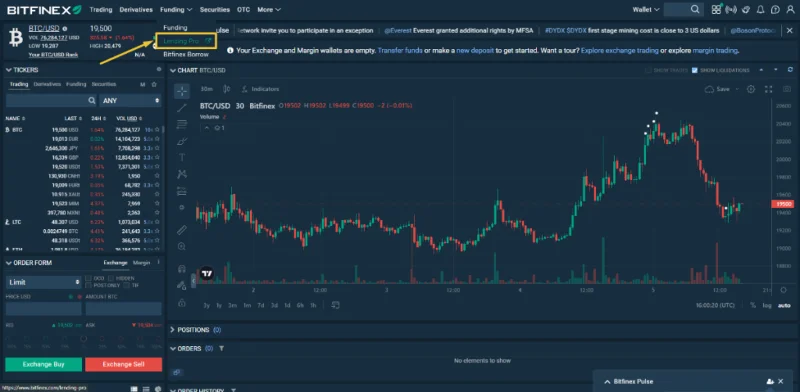Screen dimensions: 800x392
Task: Open the Derivatives menu in navbar
Action: (x=136, y=9)
